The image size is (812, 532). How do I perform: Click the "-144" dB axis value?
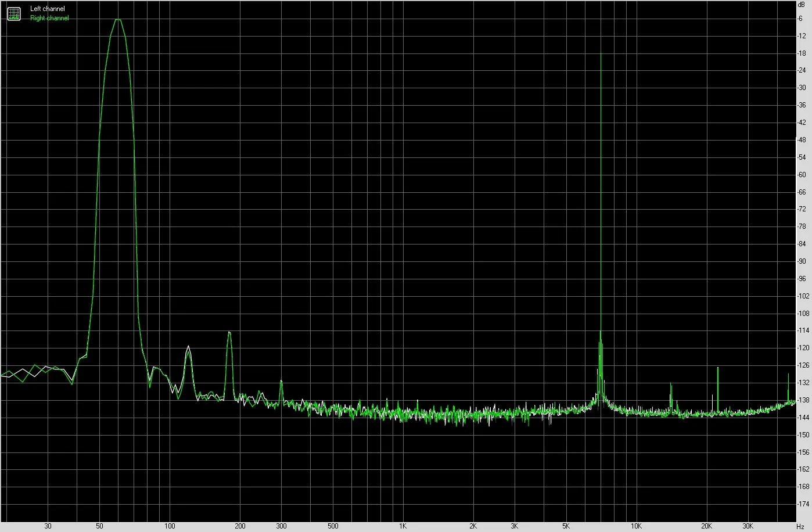coord(804,418)
